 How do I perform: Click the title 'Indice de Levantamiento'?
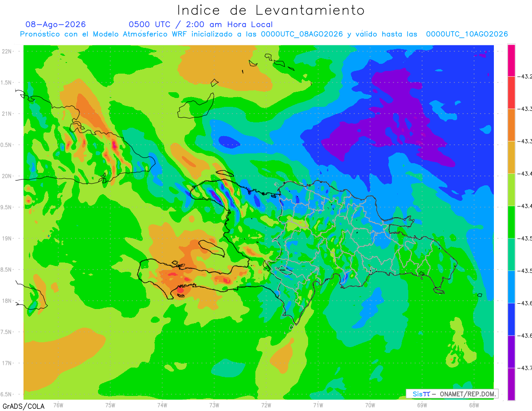(271, 10)
